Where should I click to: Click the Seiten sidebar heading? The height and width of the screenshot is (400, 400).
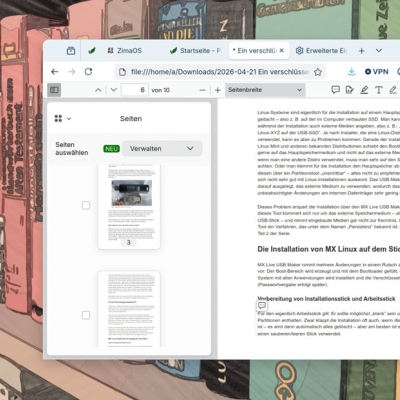click(x=131, y=119)
